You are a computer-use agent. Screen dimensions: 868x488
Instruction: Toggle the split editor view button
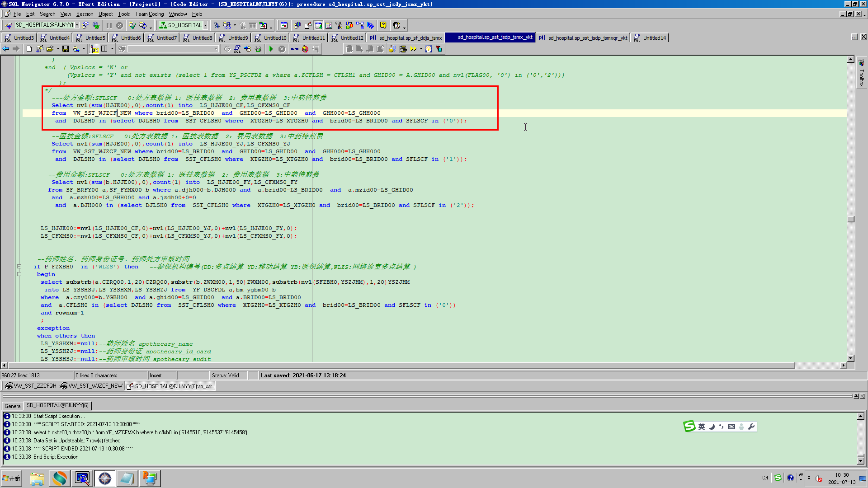click(x=104, y=49)
